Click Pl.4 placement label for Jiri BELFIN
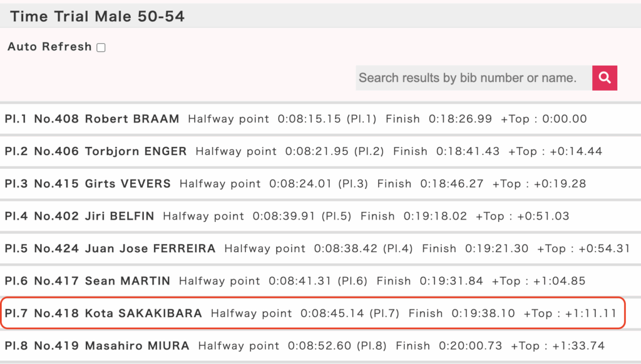This screenshot has height=364, width=641. (x=16, y=216)
